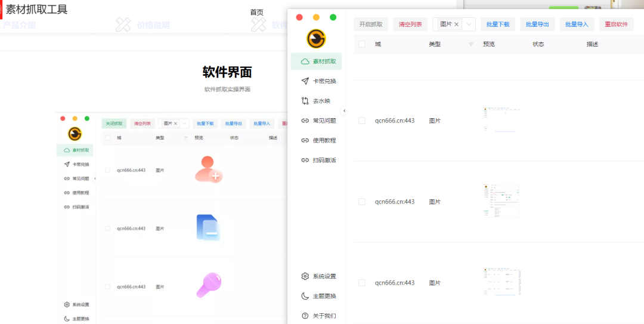Open 关于我们 question-mark icon
Image resolution: width=644 pixels, height=324 pixels.
305,316
